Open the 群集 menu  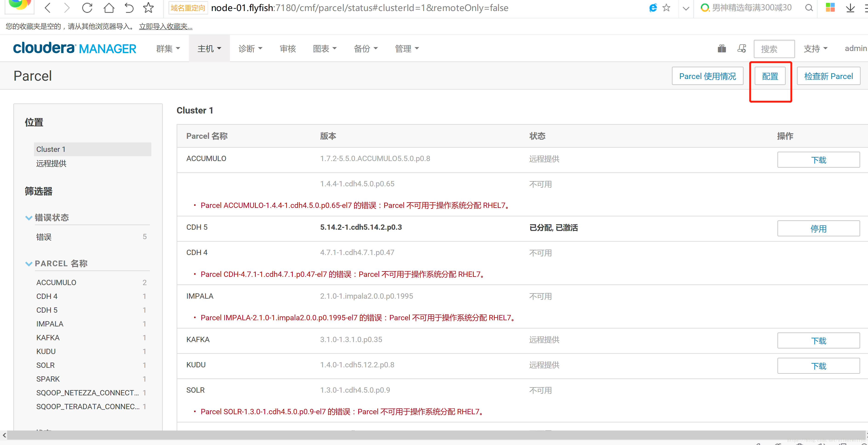(168, 48)
